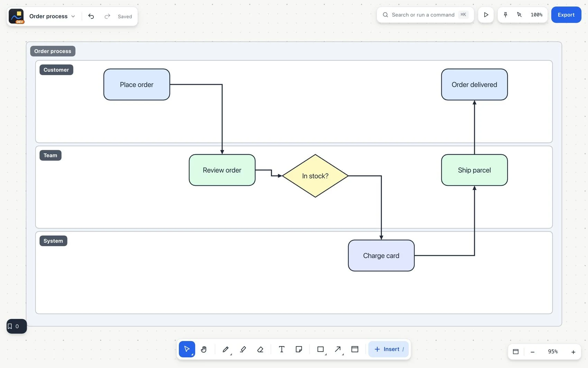Screen dimensions: 588x368
Task: Select the In stock? decision diamond
Action: pyautogui.click(x=315, y=176)
